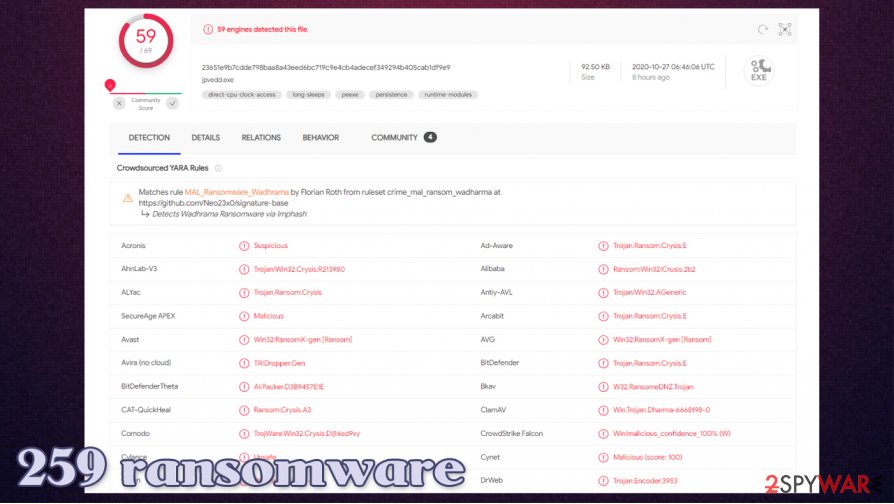Click alert icon for BitDefender detection
894x504 pixels.
603,363
